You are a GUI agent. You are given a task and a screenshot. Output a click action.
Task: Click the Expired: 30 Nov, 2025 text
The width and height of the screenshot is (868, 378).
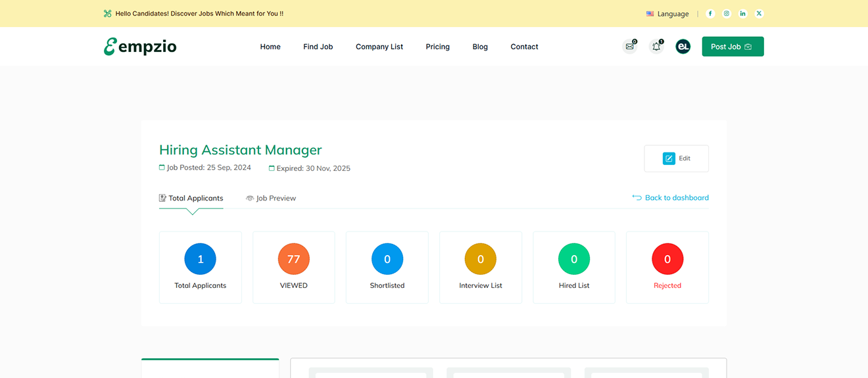(x=314, y=168)
